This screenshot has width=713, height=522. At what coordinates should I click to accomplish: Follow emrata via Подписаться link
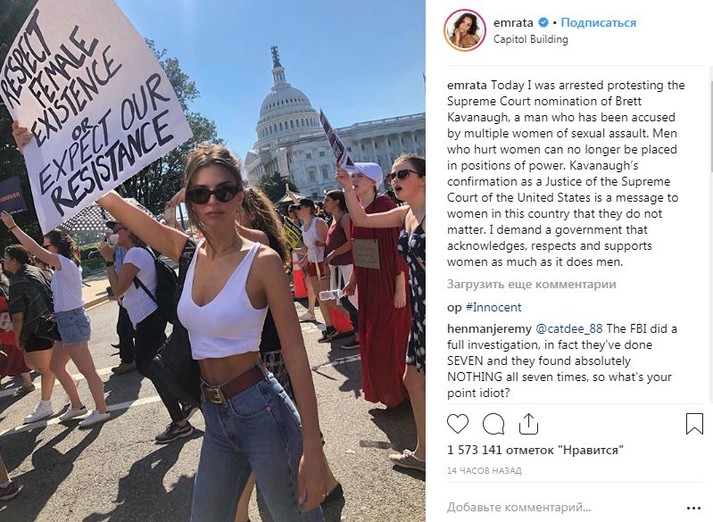(598, 22)
